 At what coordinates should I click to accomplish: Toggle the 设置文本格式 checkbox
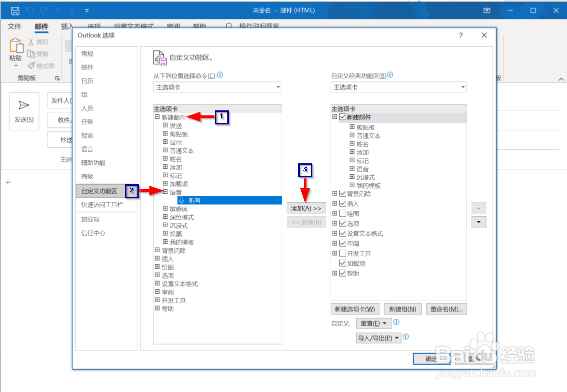pyautogui.click(x=343, y=233)
